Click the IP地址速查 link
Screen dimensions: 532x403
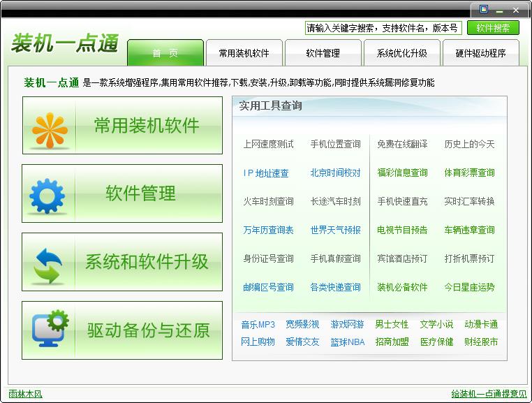point(265,173)
